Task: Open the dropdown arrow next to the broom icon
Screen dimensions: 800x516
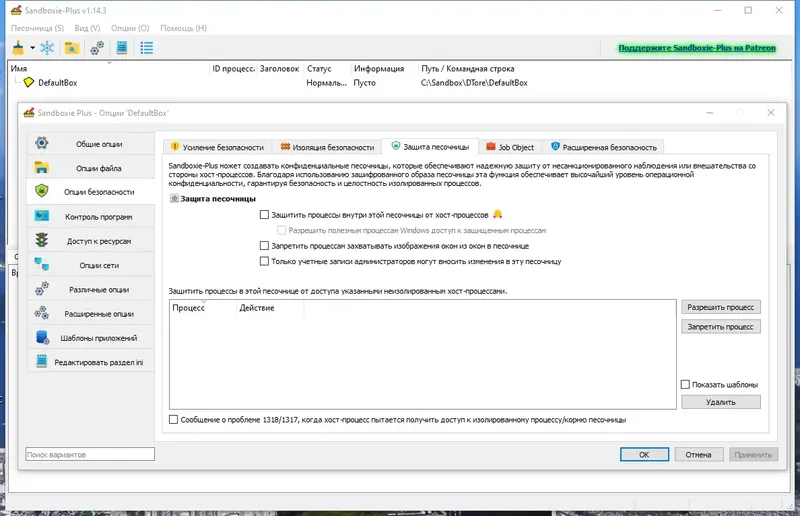Action: pyautogui.click(x=32, y=48)
